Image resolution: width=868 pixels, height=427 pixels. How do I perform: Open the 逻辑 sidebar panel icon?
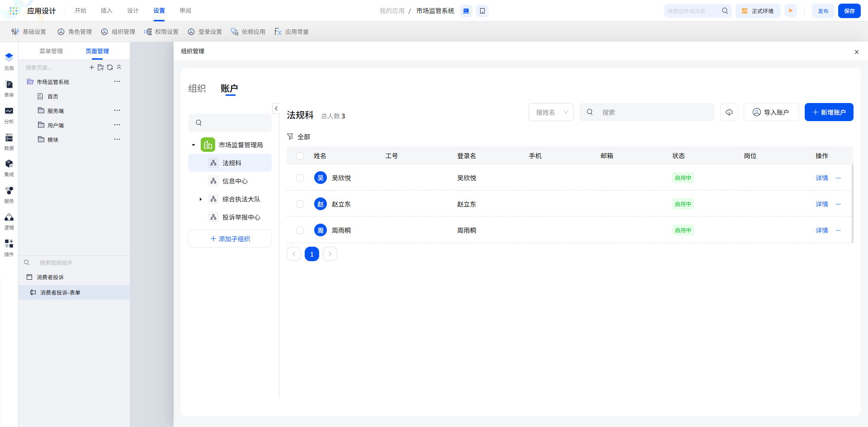(9, 218)
